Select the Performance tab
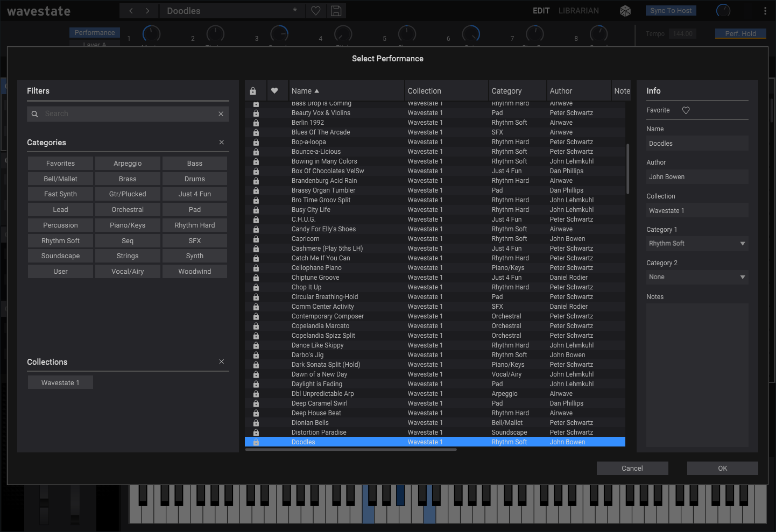Viewport: 776px width, 532px height. [95, 33]
